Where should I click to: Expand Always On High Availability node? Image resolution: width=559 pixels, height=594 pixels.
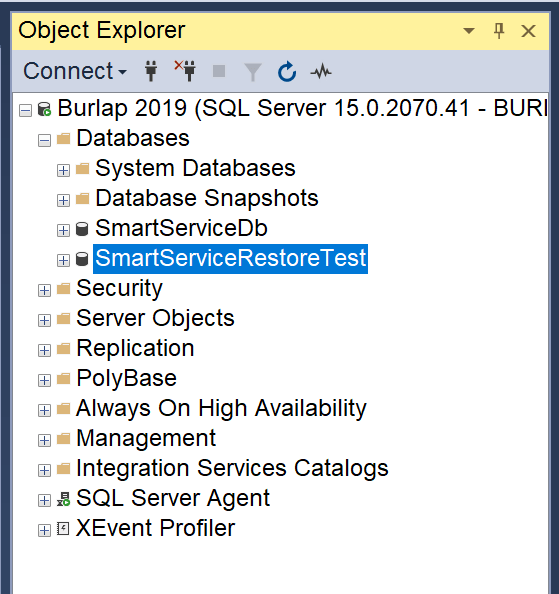(x=44, y=410)
